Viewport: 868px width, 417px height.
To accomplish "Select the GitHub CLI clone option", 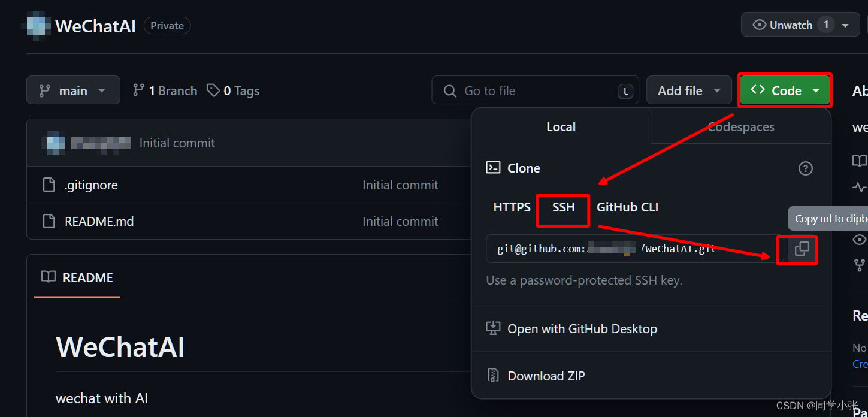I will point(627,207).
